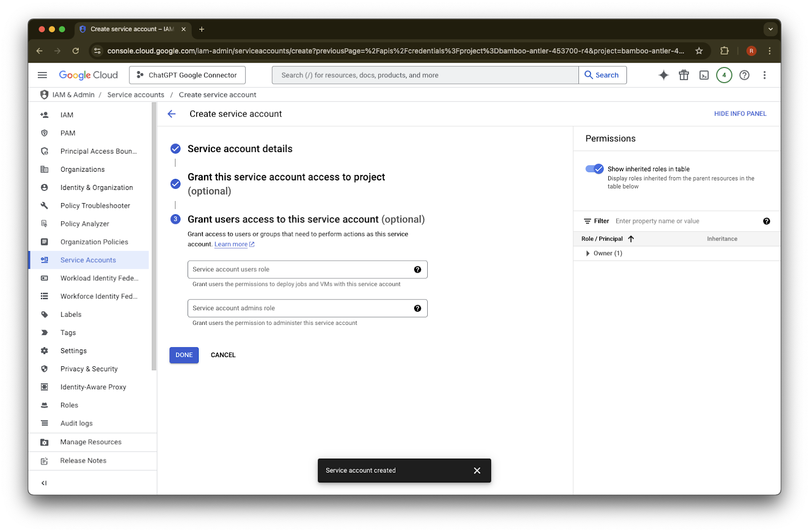The width and height of the screenshot is (809, 532).
Task: Click help icon in Service account users role field
Action: pyautogui.click(x=418, y=270)
